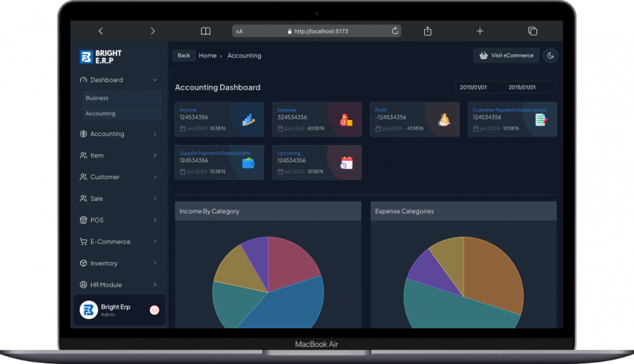Image resolution: width=634 pixels, height=364 pixels.
Task: Click the Income card bar chart icon
Action: click(x=248, y=119)
